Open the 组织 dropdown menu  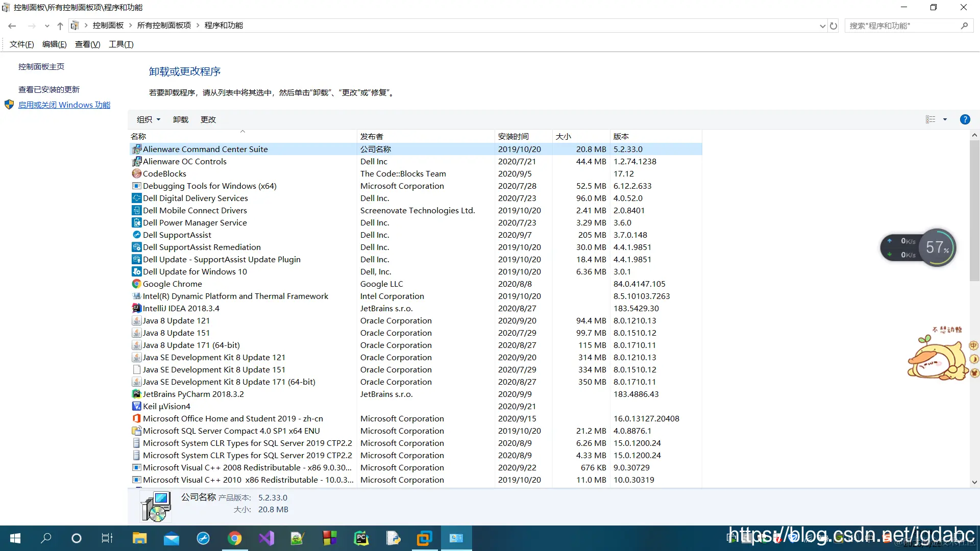pos(149,119)
